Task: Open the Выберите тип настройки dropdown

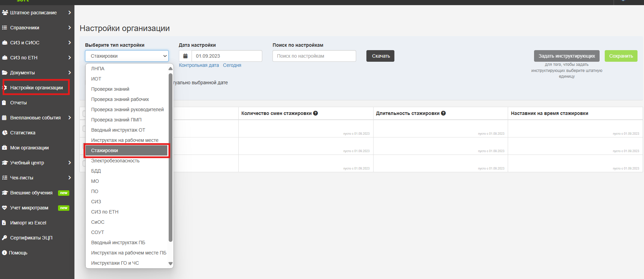Action: (127, 56)
